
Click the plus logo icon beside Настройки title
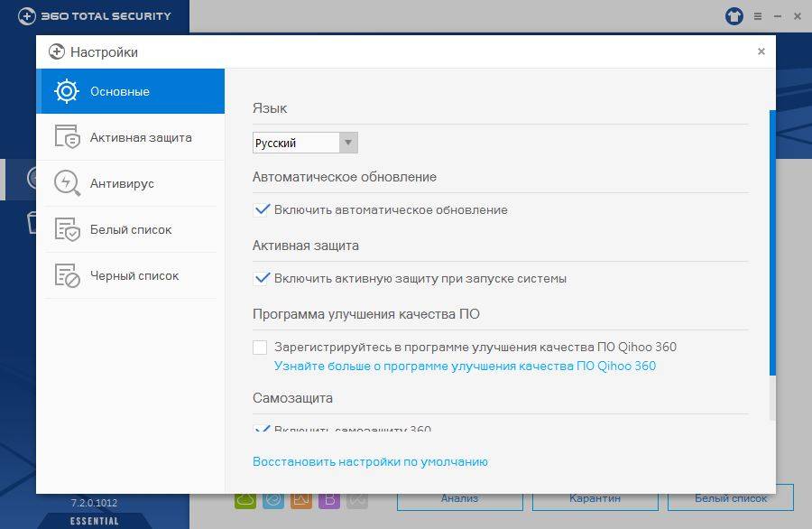[57, 51]
